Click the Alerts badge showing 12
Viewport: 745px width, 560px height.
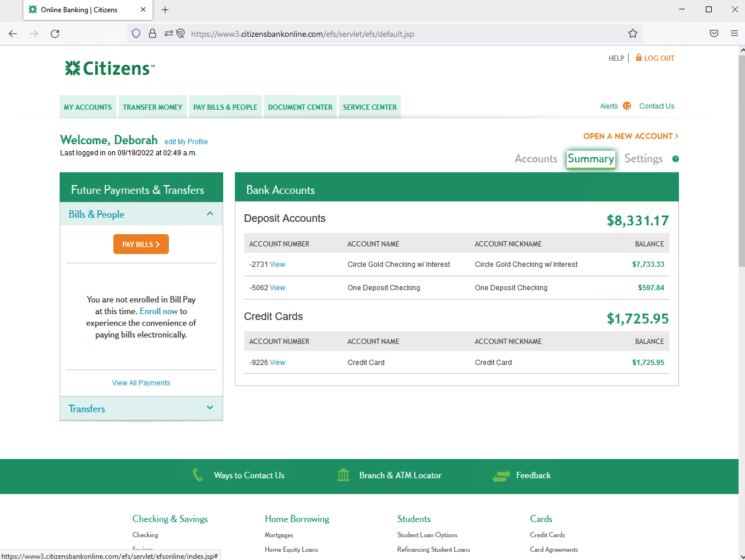(x=627, y=106)
